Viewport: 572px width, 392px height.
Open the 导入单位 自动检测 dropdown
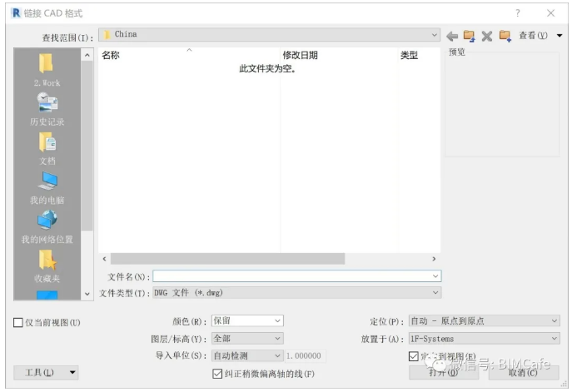coord(247,355)
